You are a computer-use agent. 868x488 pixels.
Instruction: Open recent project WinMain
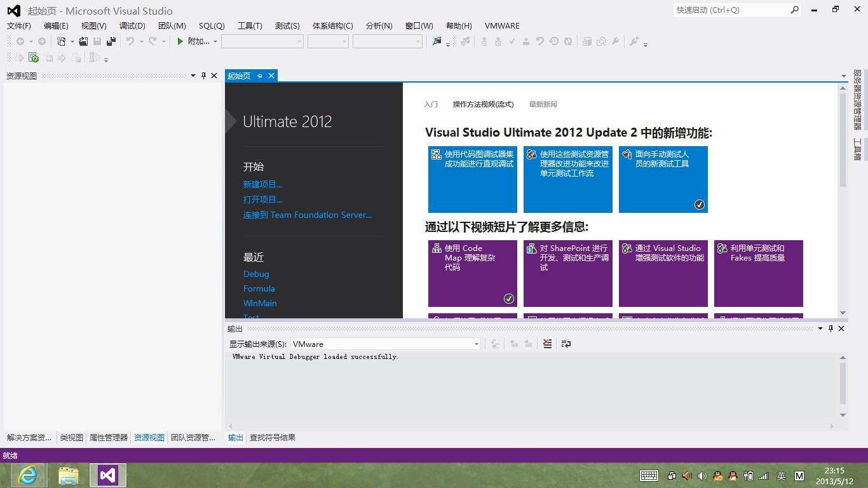(260, 303)
